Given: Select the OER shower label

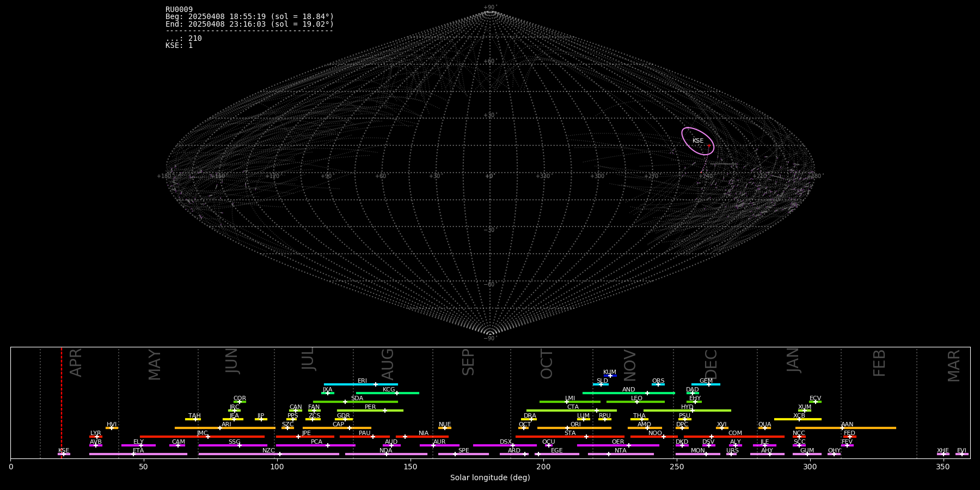Looking at the screenshot, I should point(618,442).
